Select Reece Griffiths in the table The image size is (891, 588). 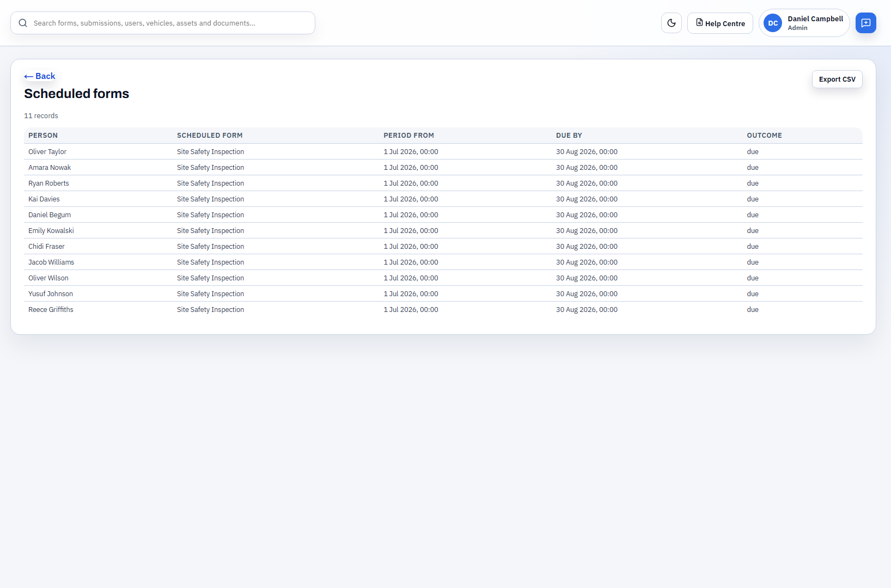[51, 310]
